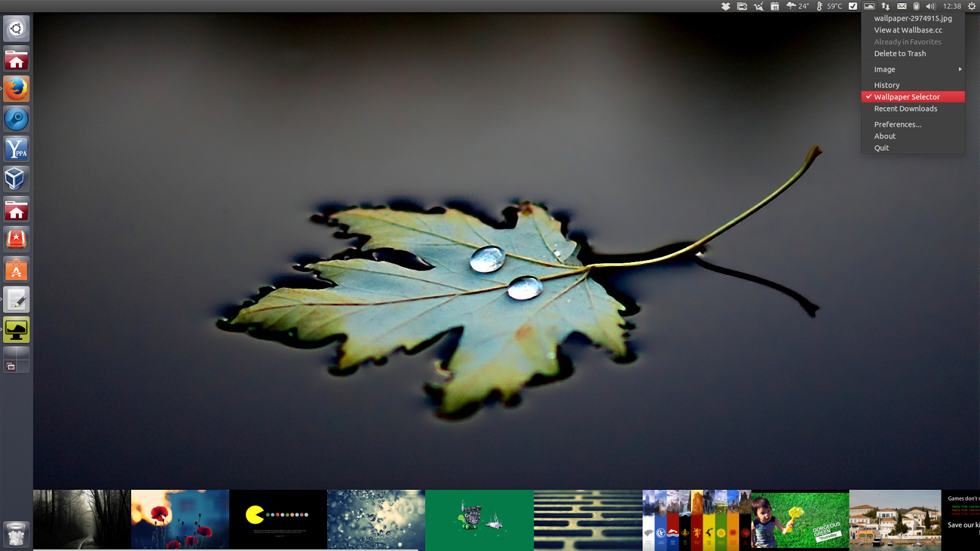
Task: Open the clock menu showing 12:38
Action: [952, 6]
